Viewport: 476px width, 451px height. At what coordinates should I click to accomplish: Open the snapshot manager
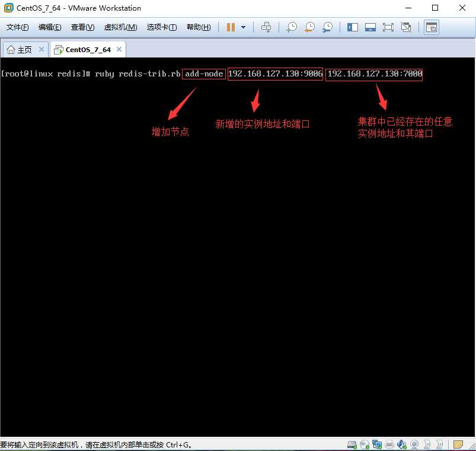click(x=328, y=27)
